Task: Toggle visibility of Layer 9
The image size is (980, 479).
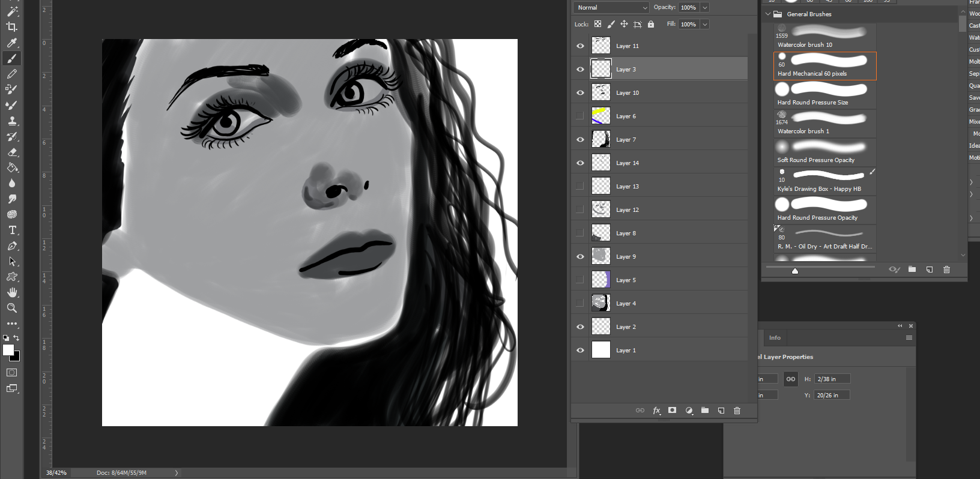Action: (x=580, y=257)
